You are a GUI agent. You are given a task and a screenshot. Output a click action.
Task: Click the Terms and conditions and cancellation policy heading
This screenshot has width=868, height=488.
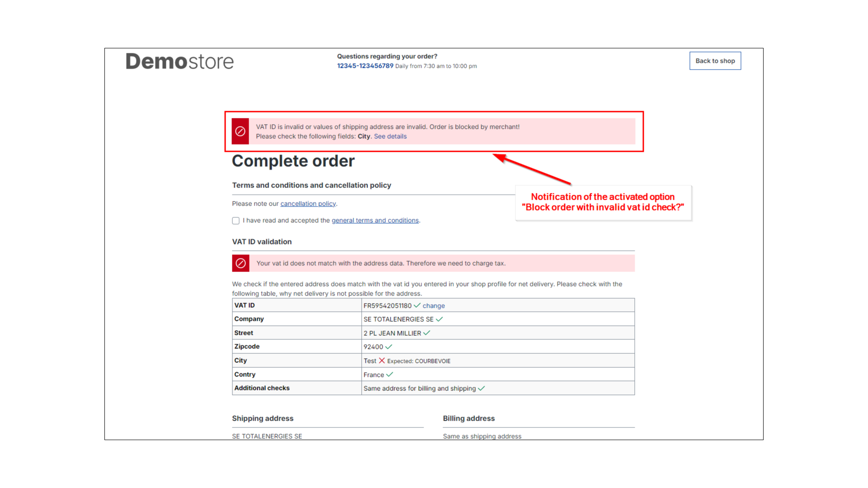311,185
